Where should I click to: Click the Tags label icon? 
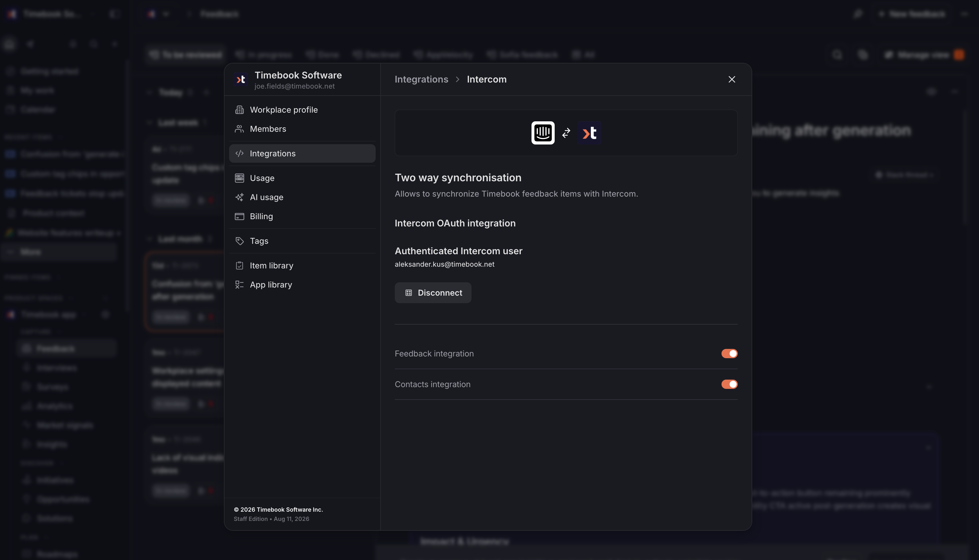click(239, 241)
